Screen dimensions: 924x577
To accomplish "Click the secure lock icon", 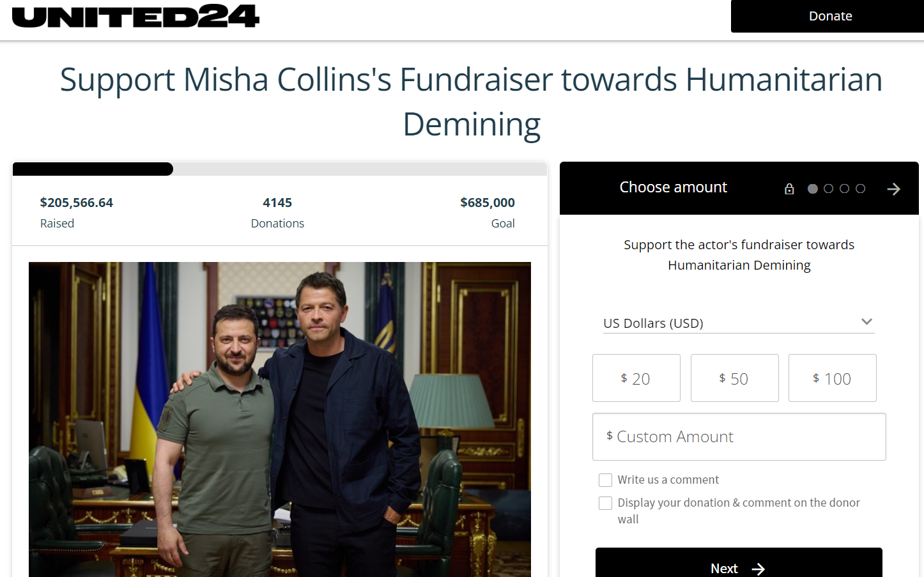I will point(789,189).
